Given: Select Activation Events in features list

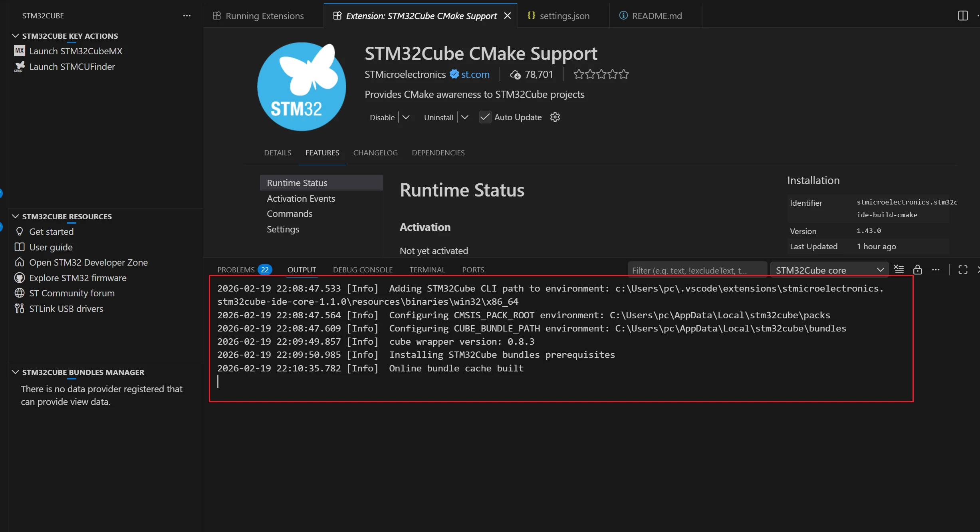Looking at the screenshot, I should (321, 199).
